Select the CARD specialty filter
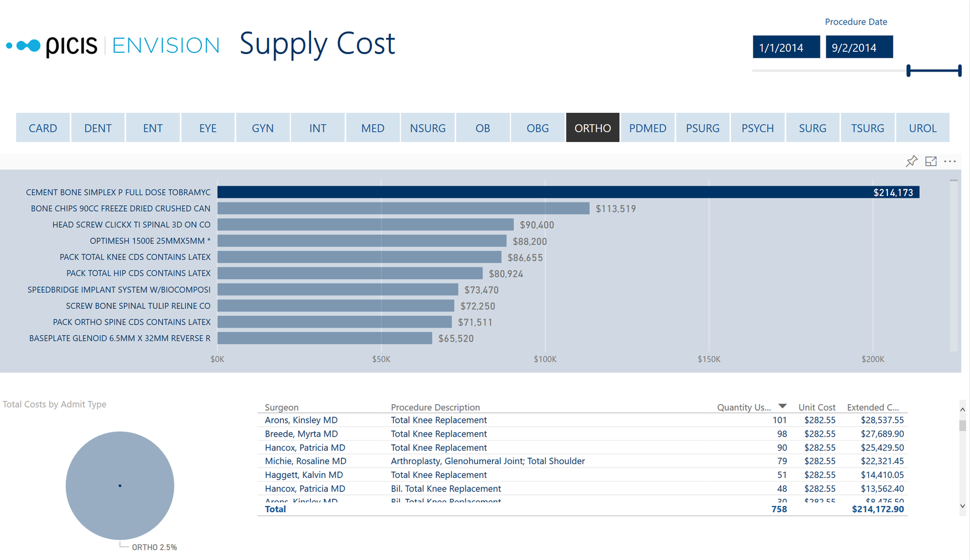Screen dimensions: 970x560 (43, 128)
